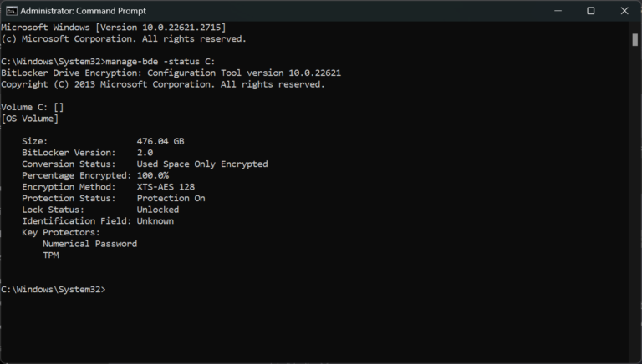Minimize the Command Prompt window

pos(558,11)
